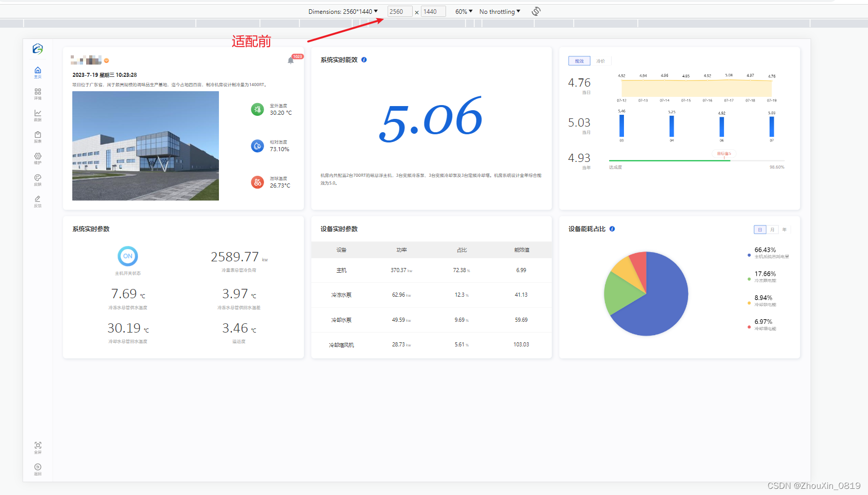Toggle the 66.43% 主机 legend item
Viewport: 868px width, 495px height.
[x=768, y=253]
